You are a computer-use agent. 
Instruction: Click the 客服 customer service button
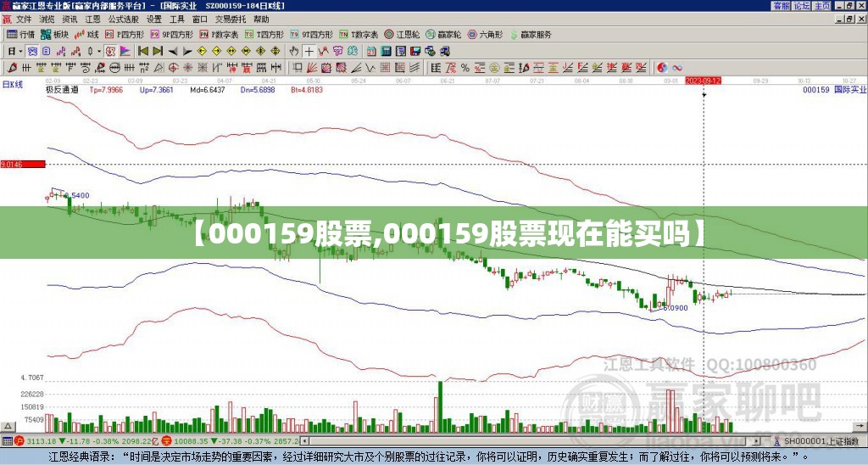point(781,6)
